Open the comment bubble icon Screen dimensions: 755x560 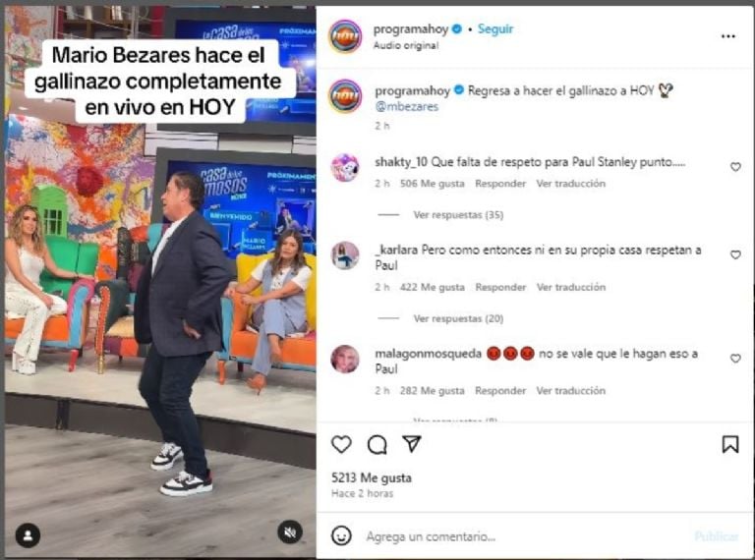377,444
